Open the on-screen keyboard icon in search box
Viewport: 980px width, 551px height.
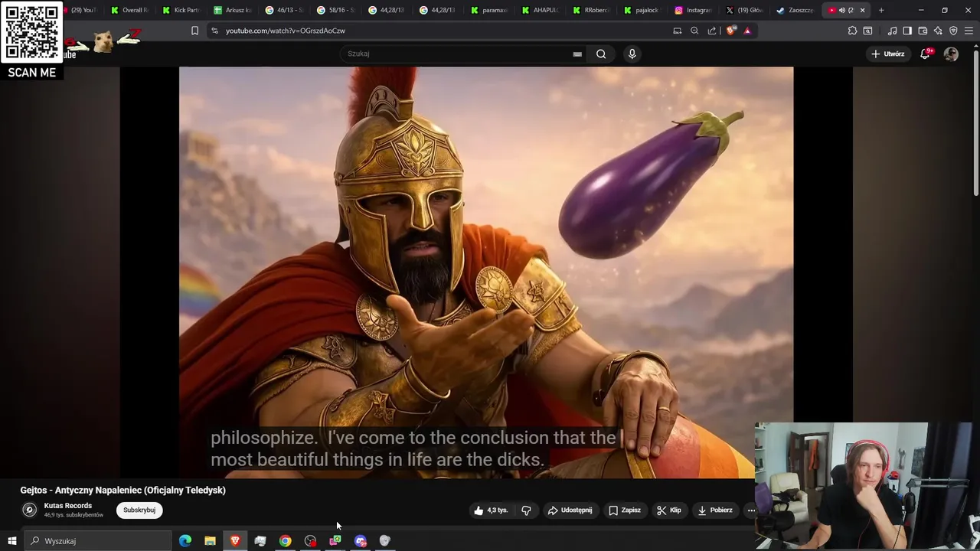(577, 54)
